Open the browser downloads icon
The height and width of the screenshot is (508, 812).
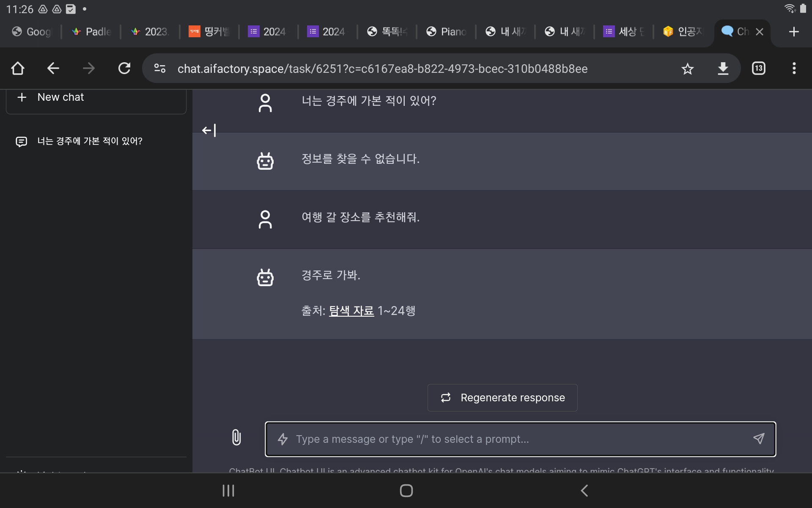(x=723, y=69)
